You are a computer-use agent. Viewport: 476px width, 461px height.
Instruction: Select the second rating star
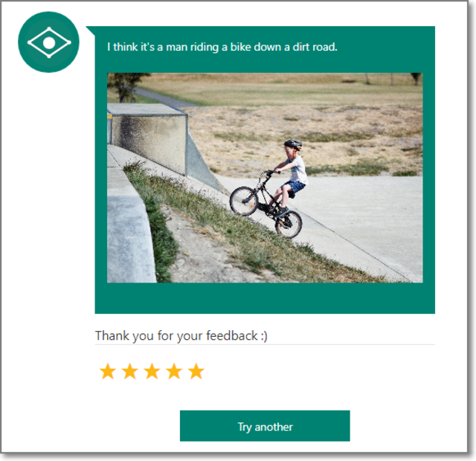pyautogui.click(x=130, y=371)
